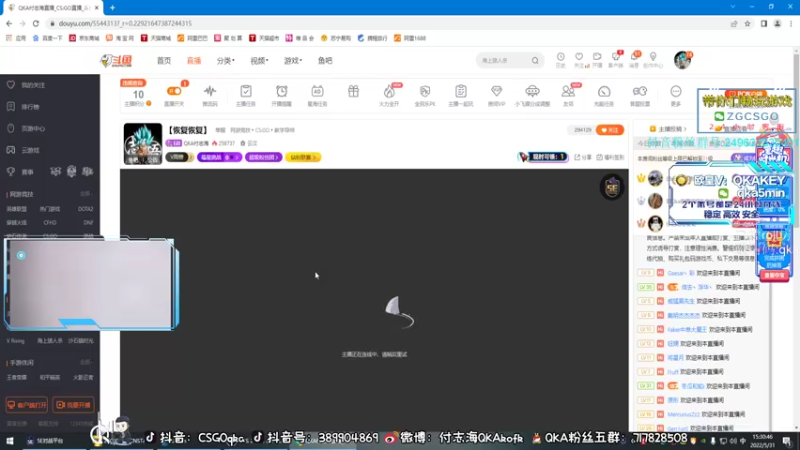Open the gamepad 竞猜投票 voting icon
The width and height of the screenshot is (800, 450).
tap(640, 91)
